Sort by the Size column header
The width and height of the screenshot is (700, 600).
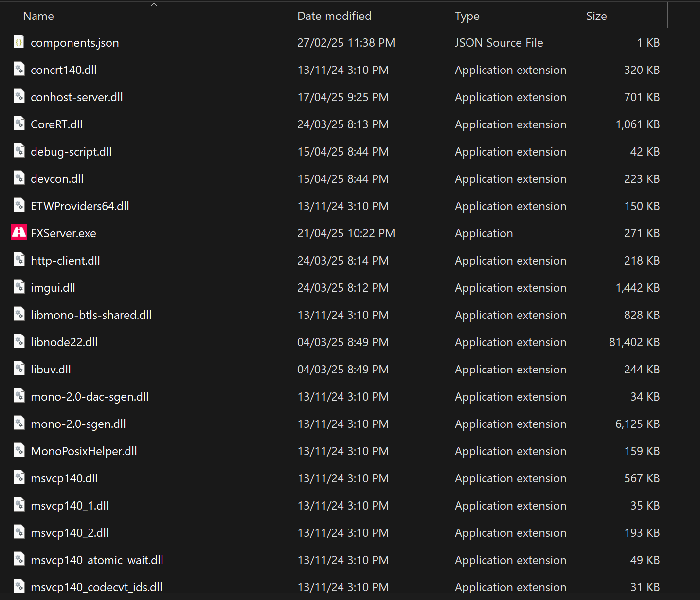pos(596,16)
